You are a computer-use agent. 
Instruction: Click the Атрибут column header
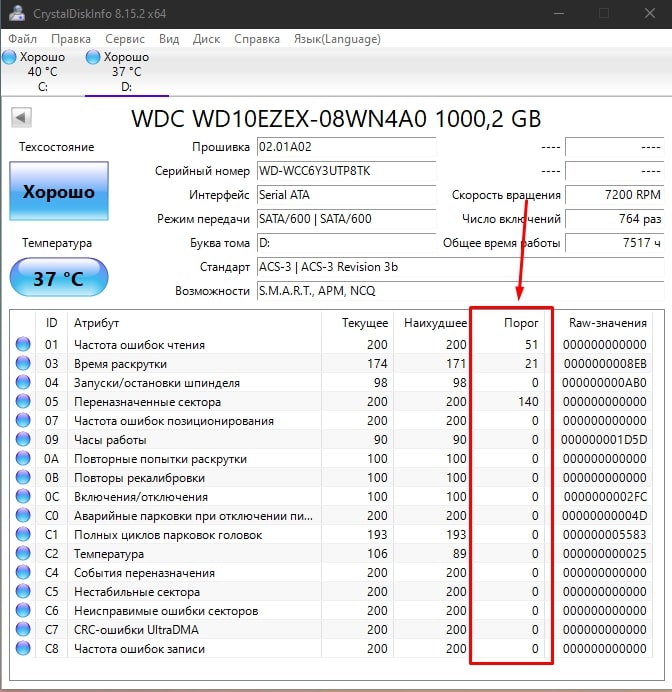tap(195, 323)
